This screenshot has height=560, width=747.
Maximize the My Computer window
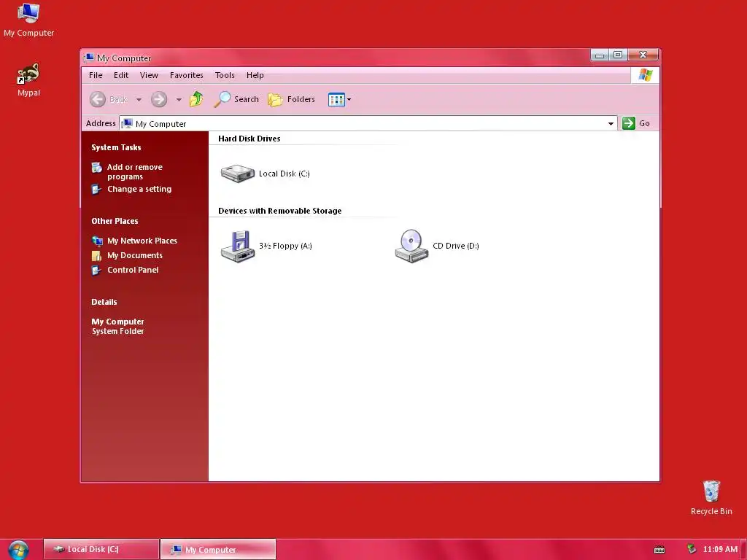[618, 55]
